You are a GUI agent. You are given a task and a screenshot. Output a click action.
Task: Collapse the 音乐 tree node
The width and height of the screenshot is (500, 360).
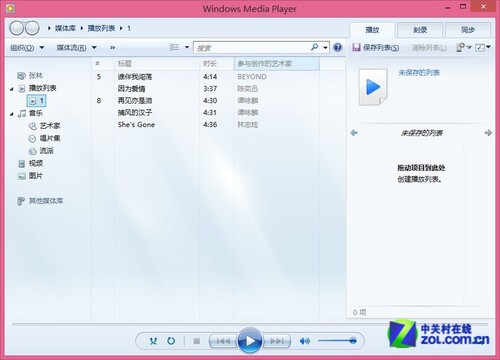12,114
